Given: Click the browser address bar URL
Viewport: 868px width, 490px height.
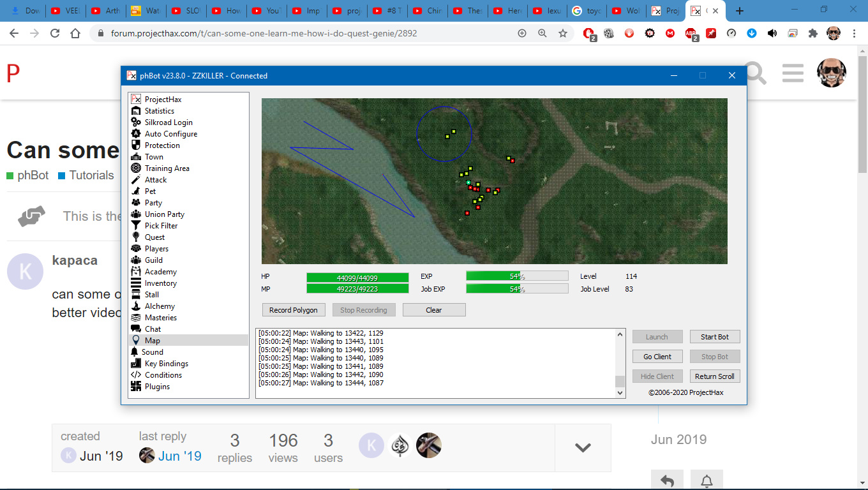Looking at the screenshot, I should point(264,33).
